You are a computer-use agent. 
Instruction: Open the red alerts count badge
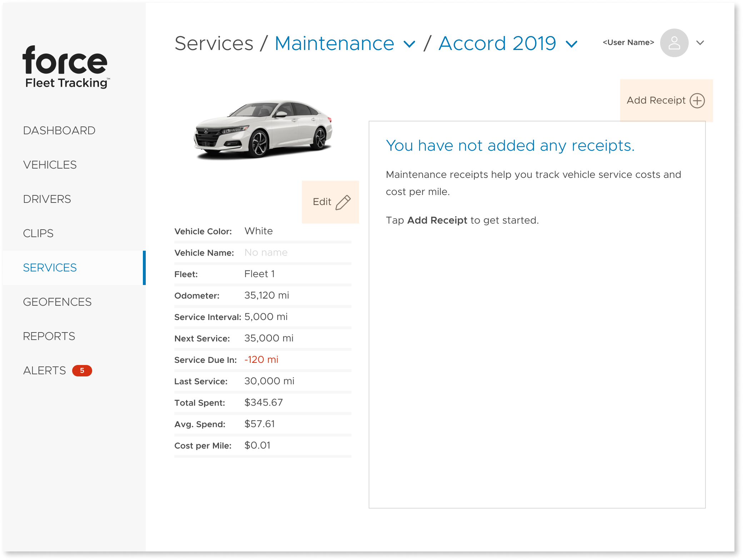pyautogui.click(x=82, y=370)
